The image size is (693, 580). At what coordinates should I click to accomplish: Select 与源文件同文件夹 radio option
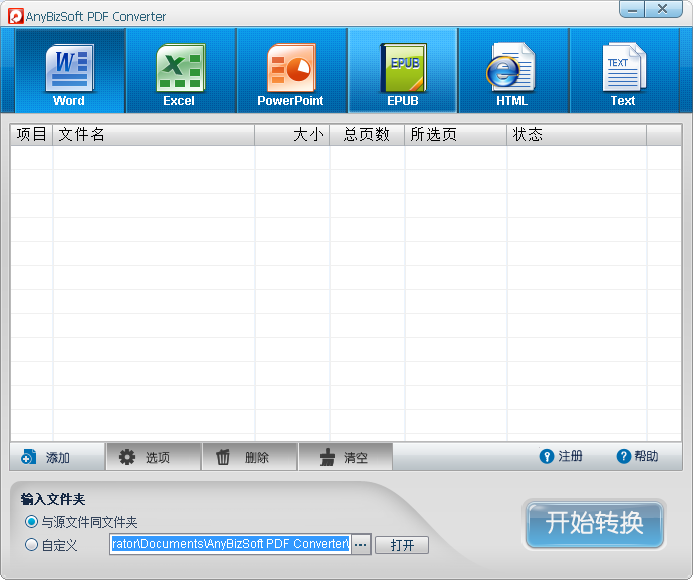point(32,522)
